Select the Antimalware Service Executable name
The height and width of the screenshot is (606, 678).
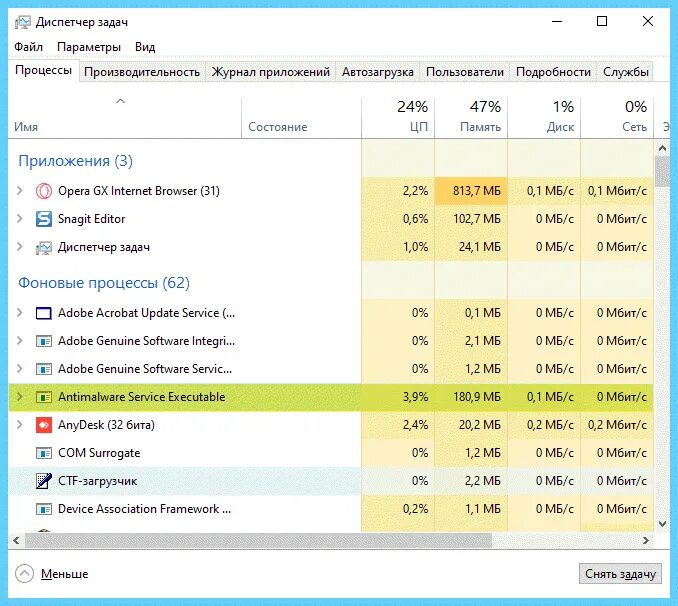point(141,397)
